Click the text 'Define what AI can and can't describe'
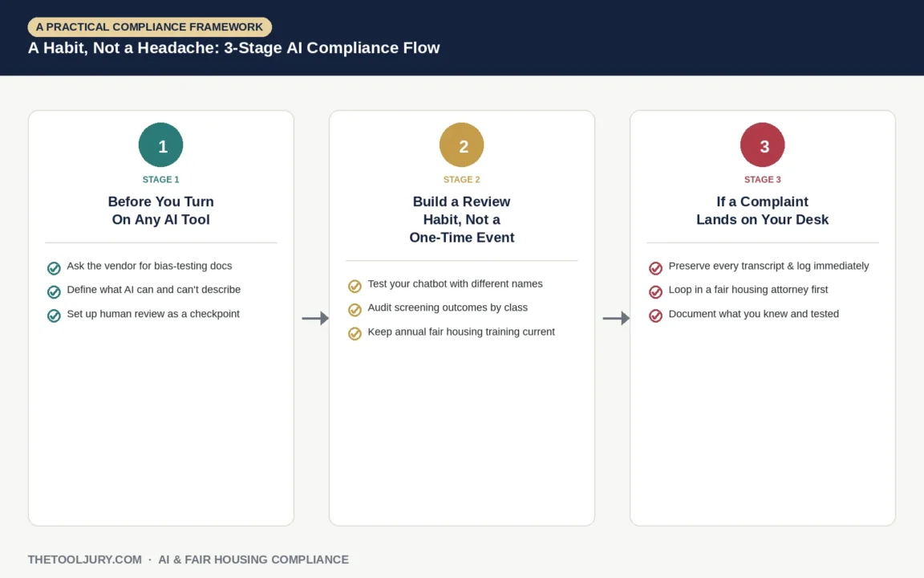 click(x=154, y=290)
